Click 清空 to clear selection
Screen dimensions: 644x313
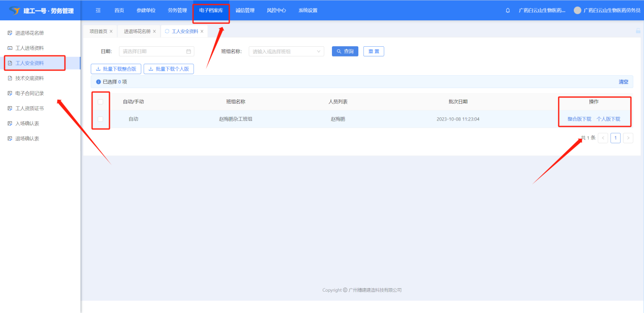point(623,82)
